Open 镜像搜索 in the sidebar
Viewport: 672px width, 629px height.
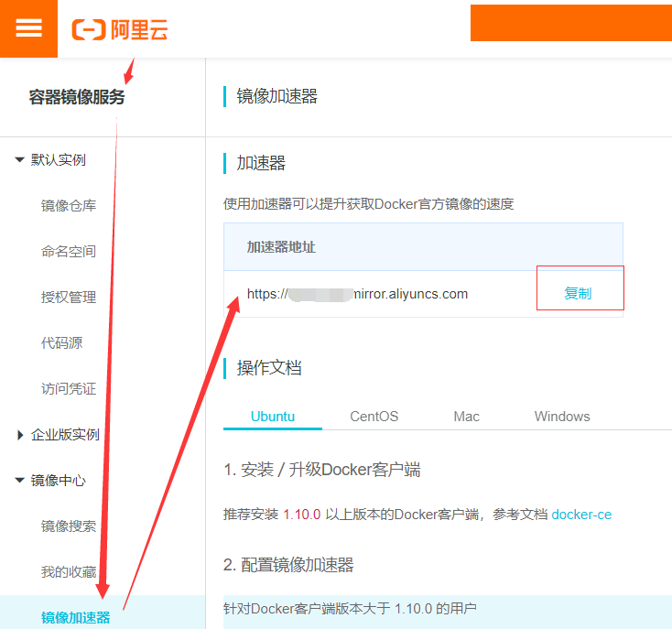(x=69, y=526)
